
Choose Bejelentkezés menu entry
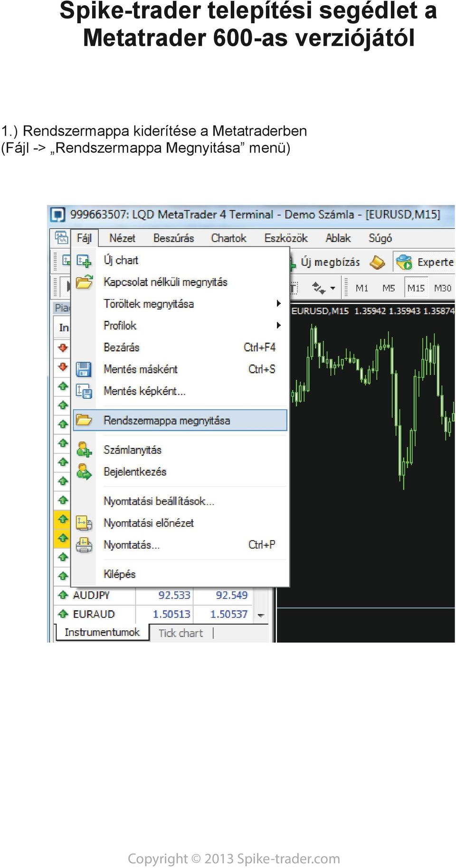[x=180, y=472]
